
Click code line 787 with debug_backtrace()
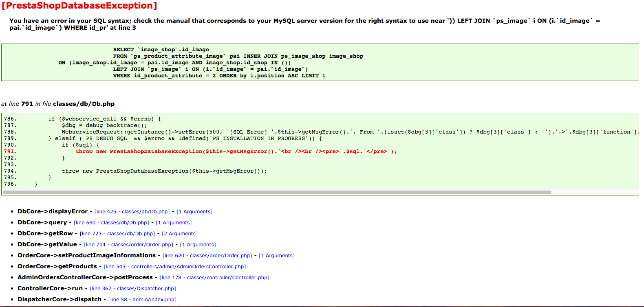[x=104, y=125]
